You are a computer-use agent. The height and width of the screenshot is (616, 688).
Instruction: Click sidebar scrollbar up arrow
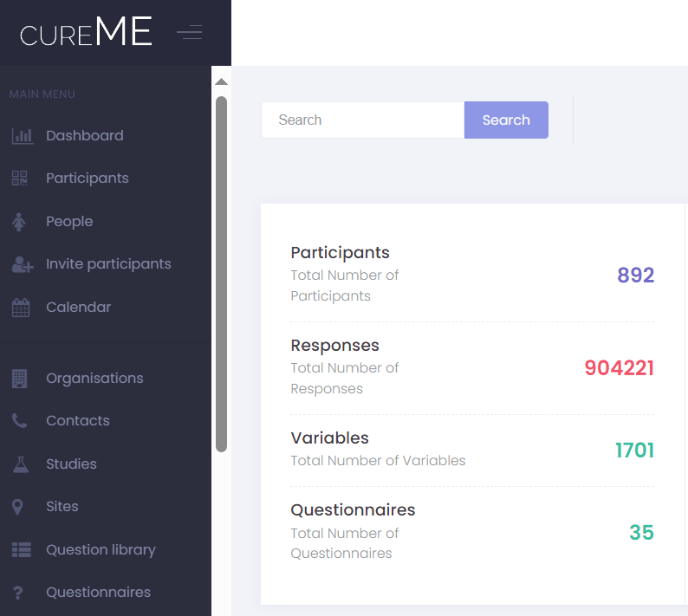221,81
